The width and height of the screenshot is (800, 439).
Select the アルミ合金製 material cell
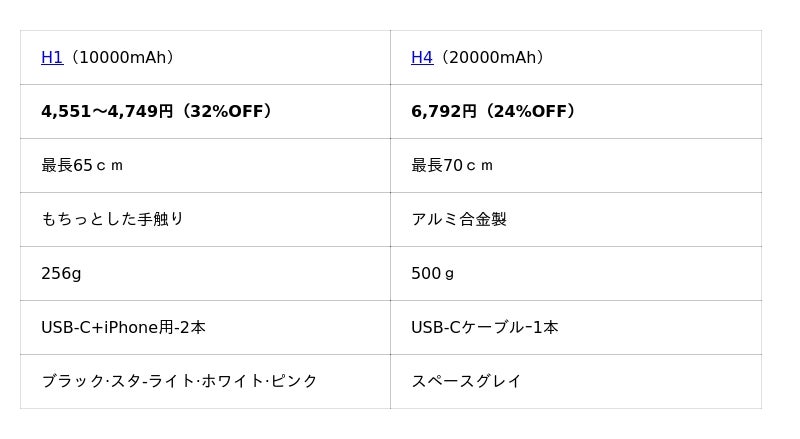(459, 220)
